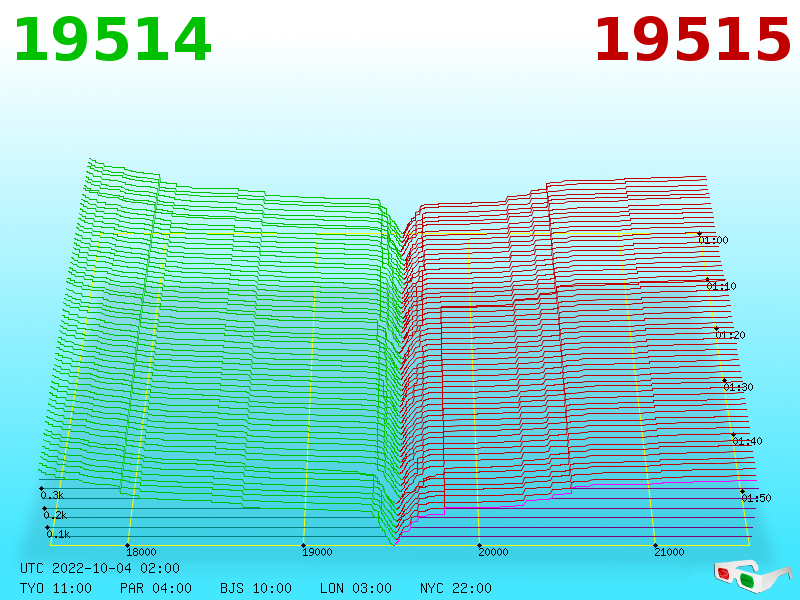
Task: Click the BJS 10:00 clock text
Action: click(x=256, y=588)
